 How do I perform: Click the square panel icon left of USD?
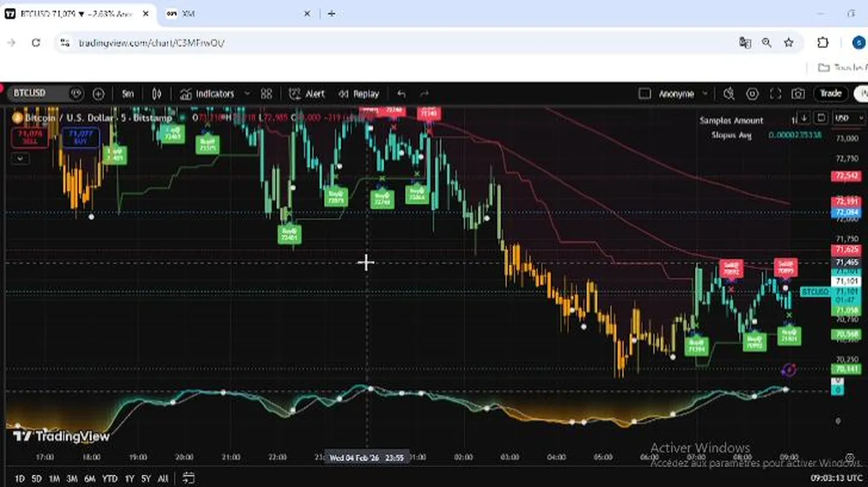click(821, 118)
